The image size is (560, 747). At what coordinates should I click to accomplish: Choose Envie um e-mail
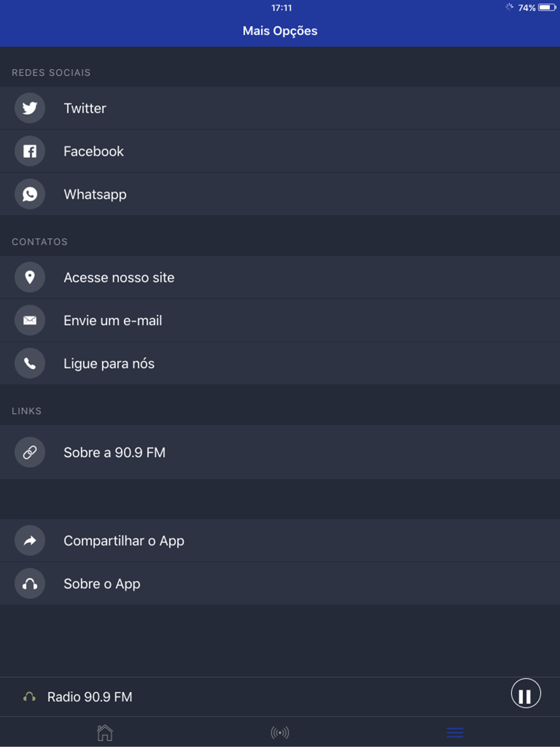[x=280, y=320]
